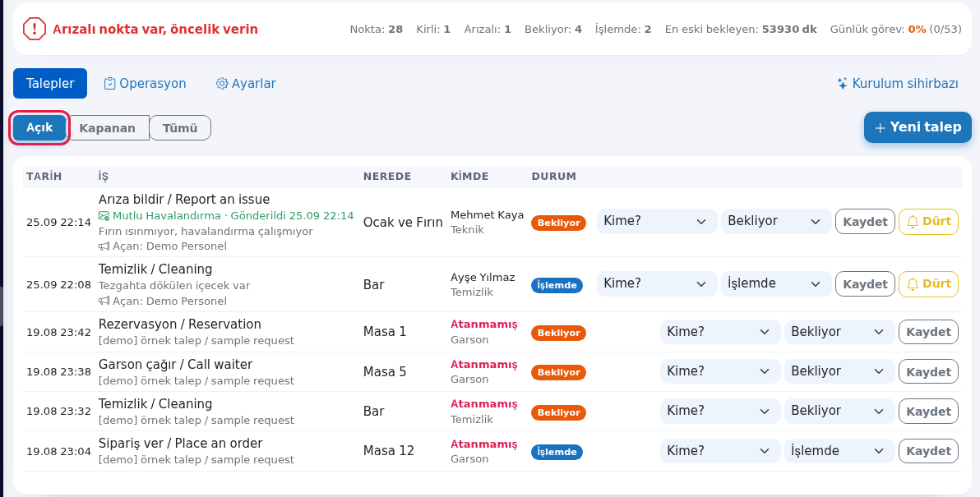Click the green mail-sent icon beside Mutlu Havalandırma
The image size is (980, 497).
pyautogui.click(x=104, y=216)
